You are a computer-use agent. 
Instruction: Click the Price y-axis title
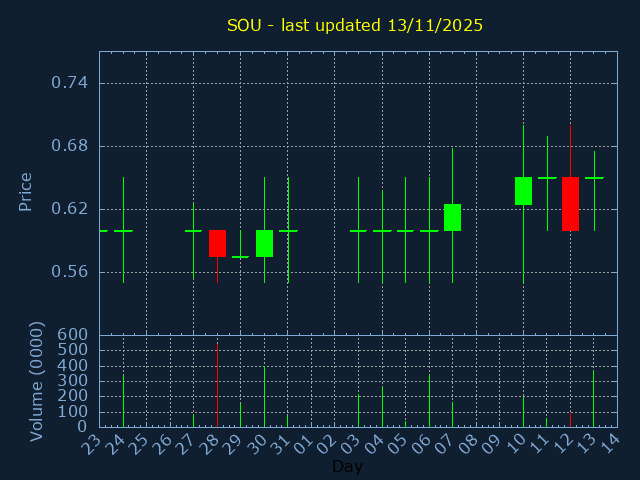pyautogui.click(x=26, y=191)
